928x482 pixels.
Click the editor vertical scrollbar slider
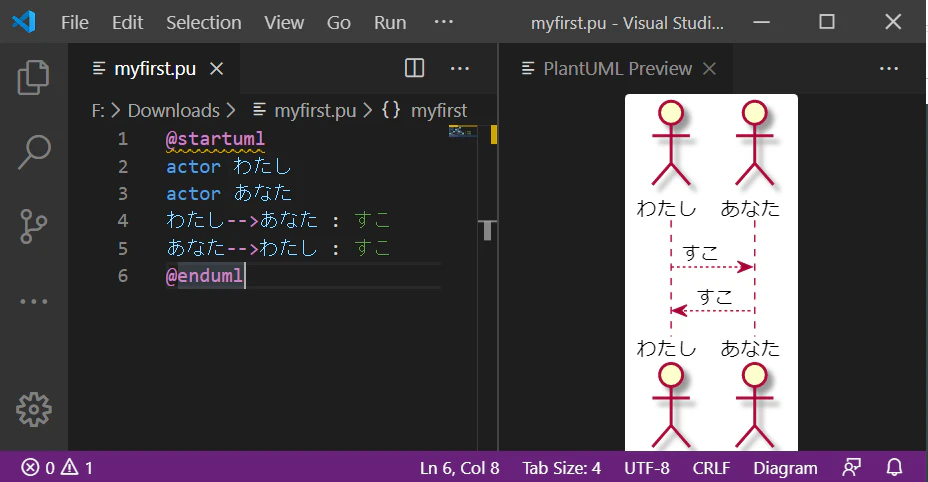pos(487,230)
